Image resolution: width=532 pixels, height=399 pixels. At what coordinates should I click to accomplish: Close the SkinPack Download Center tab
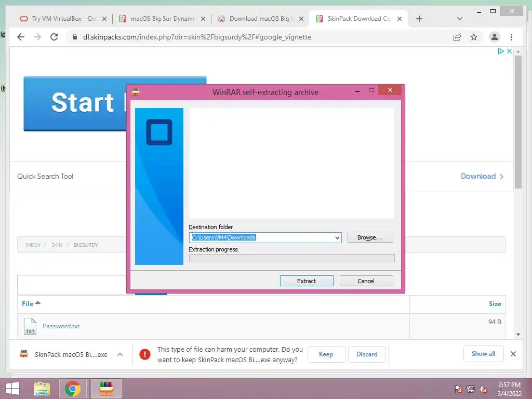point(400,19)
